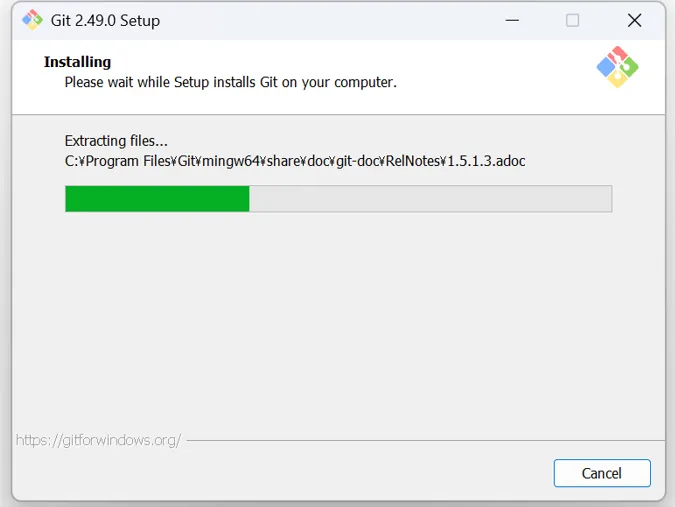Screen dimensions: 675x507
Task: Click the "mingw64" segment of the path
Action: 235,161
